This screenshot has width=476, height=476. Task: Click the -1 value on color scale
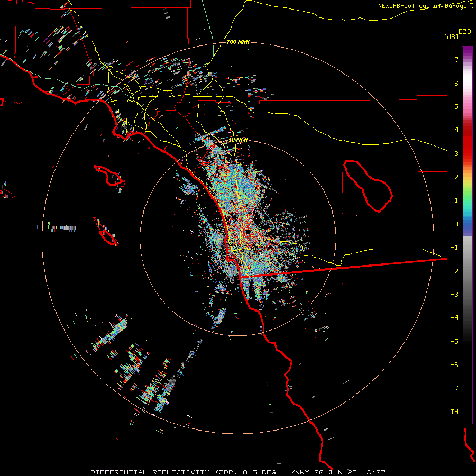(x=454, y=248)
